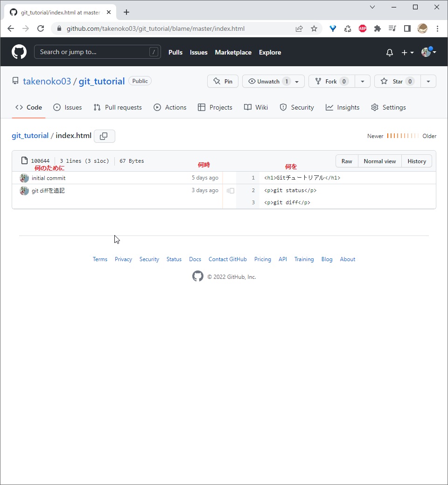Click the GitHub Octocat logo in header
The width and height of the screenshot is (448, 485).
pyautogui.click(x=19, y=52)
